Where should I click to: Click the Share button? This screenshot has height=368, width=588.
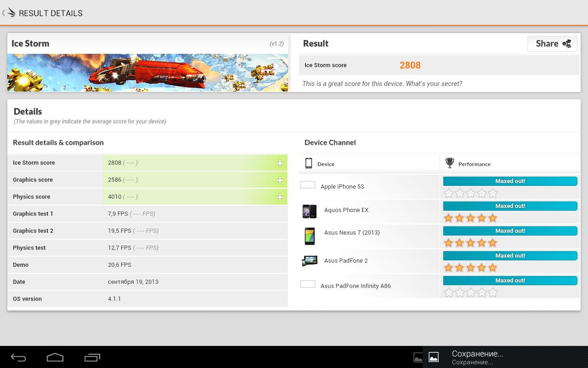[552, 44]
